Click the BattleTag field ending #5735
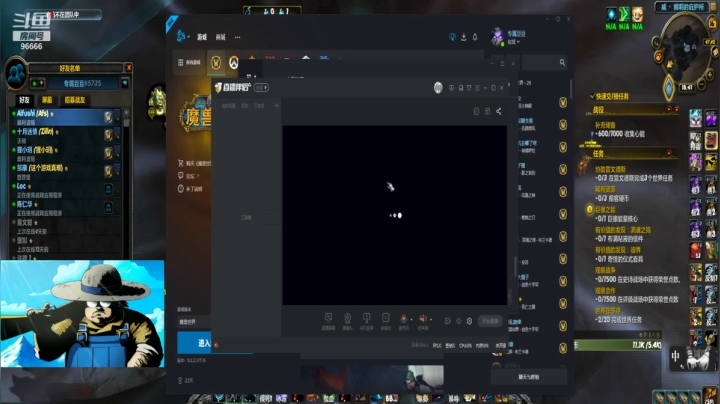 pos(83,83)
